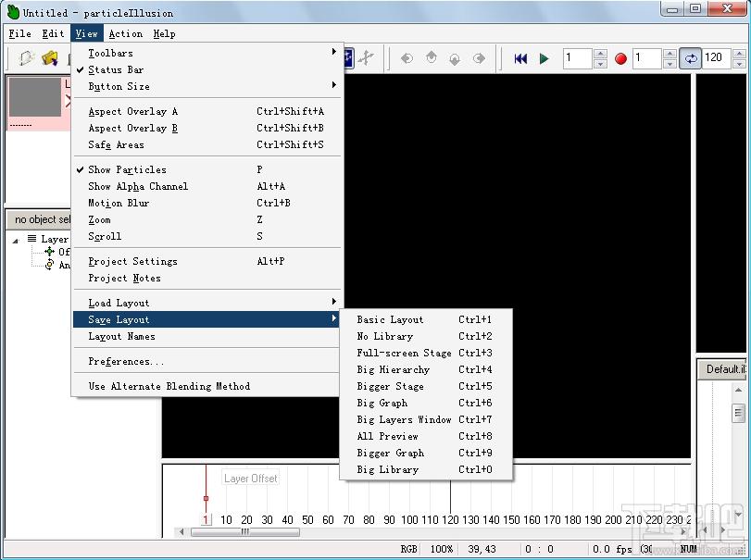The height and width of the screenshot is (560, 751).
Task: Toggle the loop playback button
Action: [x=690, y=58]
